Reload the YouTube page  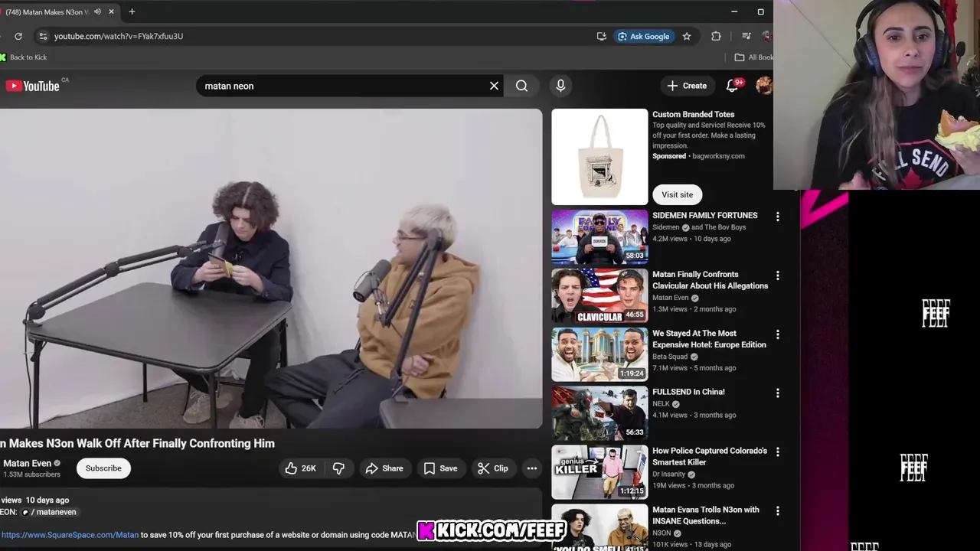[18, 36]
